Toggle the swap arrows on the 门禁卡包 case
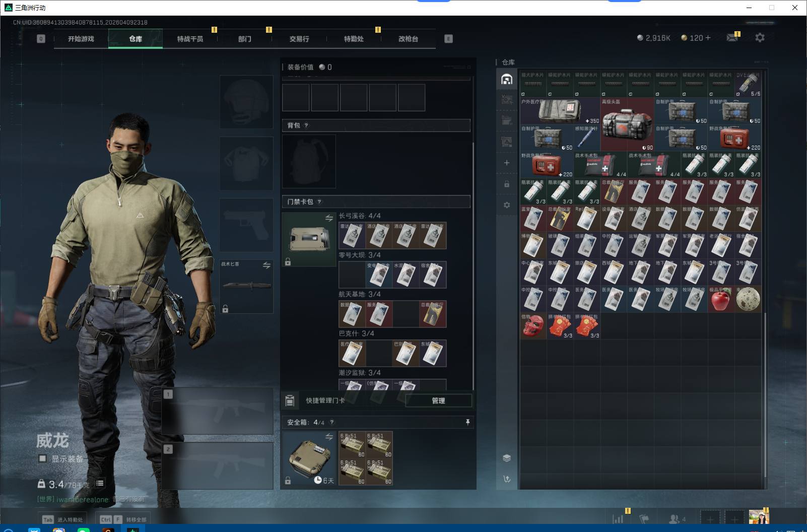 click(329, 218)
